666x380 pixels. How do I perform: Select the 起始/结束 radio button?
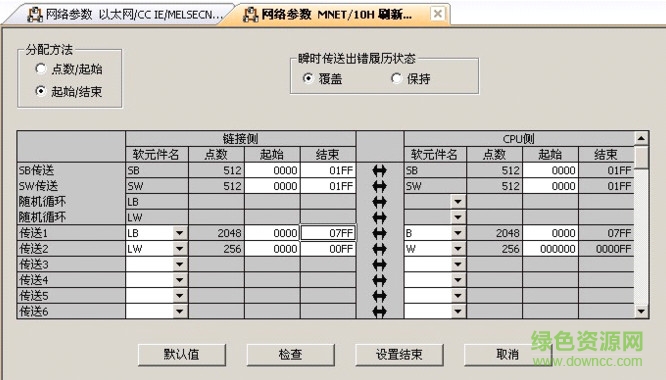click(41, 91)
